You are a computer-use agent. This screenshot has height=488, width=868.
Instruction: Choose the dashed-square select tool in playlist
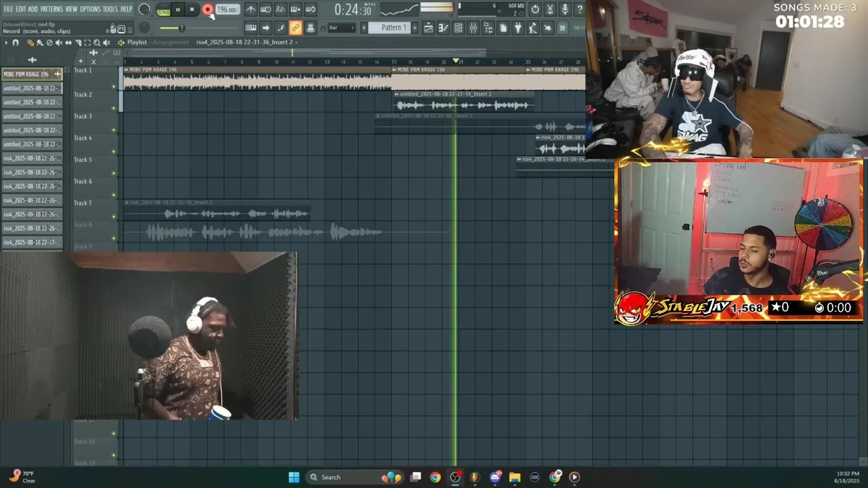[87, 42]
